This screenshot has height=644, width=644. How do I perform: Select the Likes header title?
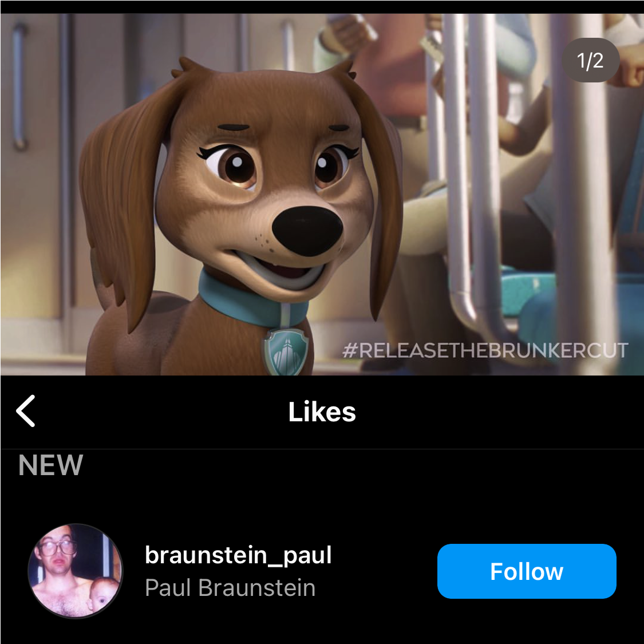click(322, 412)
